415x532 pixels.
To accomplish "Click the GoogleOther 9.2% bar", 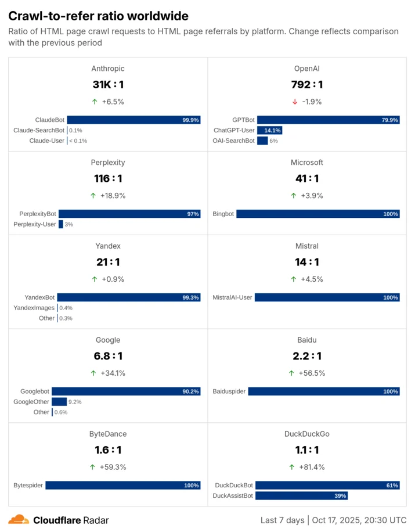I will coord(59,402).
